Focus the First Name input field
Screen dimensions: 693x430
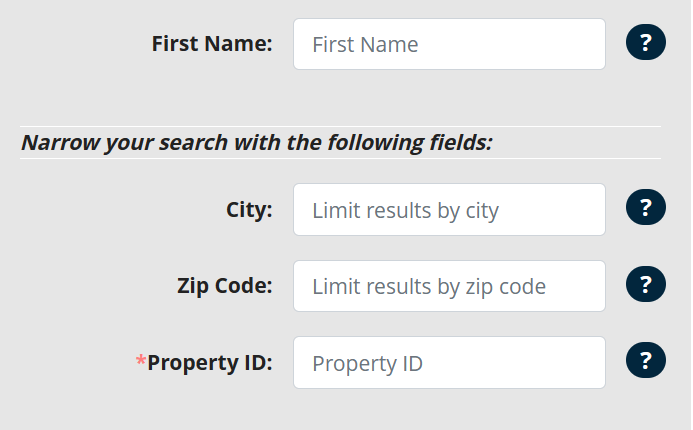tap(449, 44)
